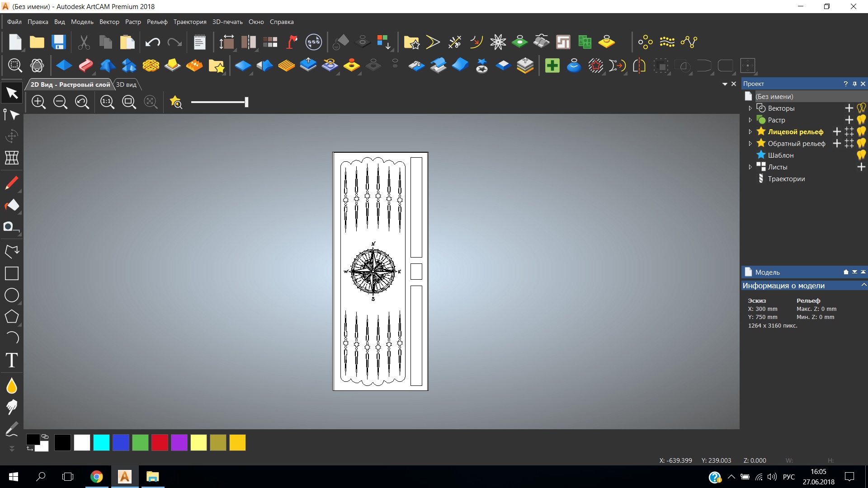Screen dimensions: 868x488
Task: Collapse Информация о модели section
Action: (x=863, y=285)
